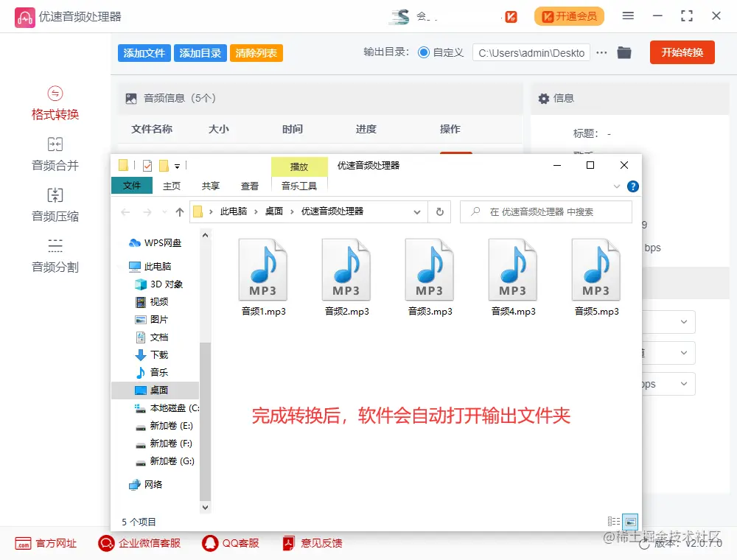Open the 音乐工具 tab in Explorer ribbon

pos(299,186)
